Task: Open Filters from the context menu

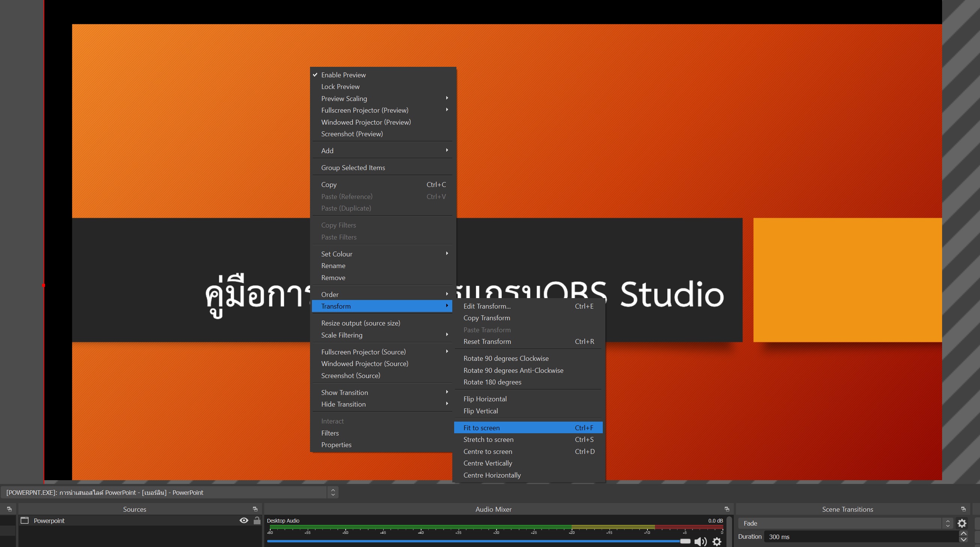Action: (382, 433)
